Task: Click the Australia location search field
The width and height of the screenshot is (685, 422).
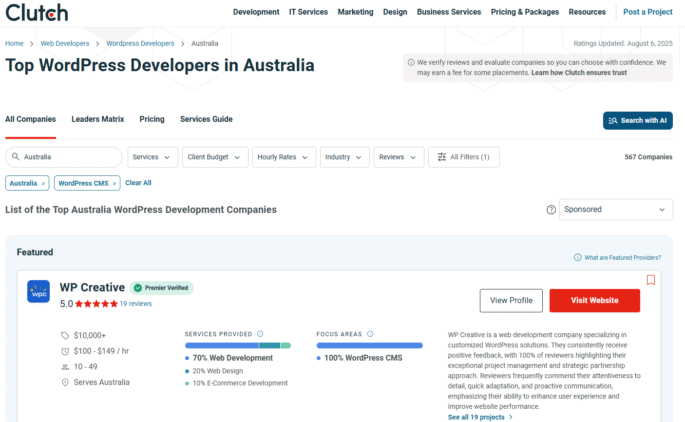Action: [64, 157]
